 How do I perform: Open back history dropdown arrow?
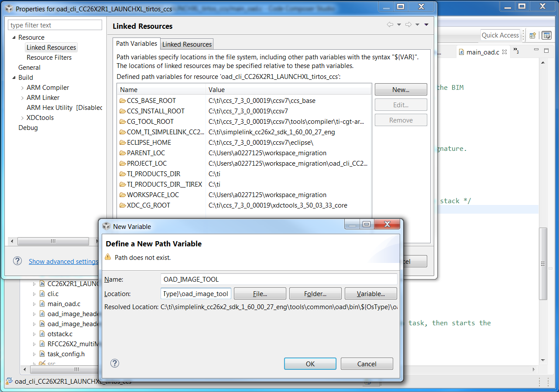(399, 25)
